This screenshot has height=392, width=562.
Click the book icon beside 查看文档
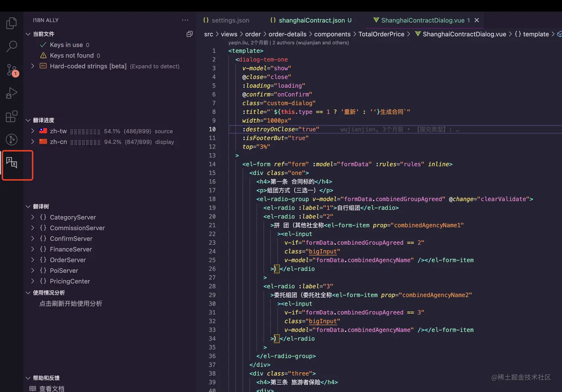33,388
